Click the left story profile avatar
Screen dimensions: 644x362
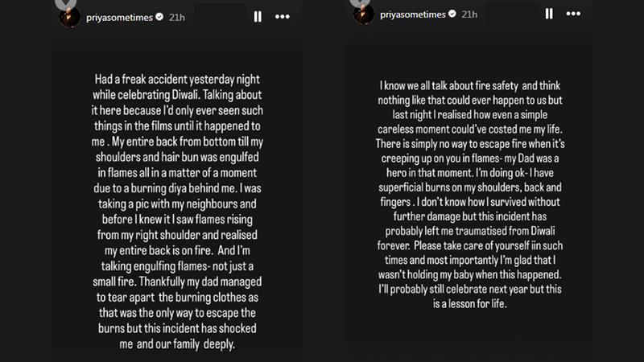[x=65, y=14]
